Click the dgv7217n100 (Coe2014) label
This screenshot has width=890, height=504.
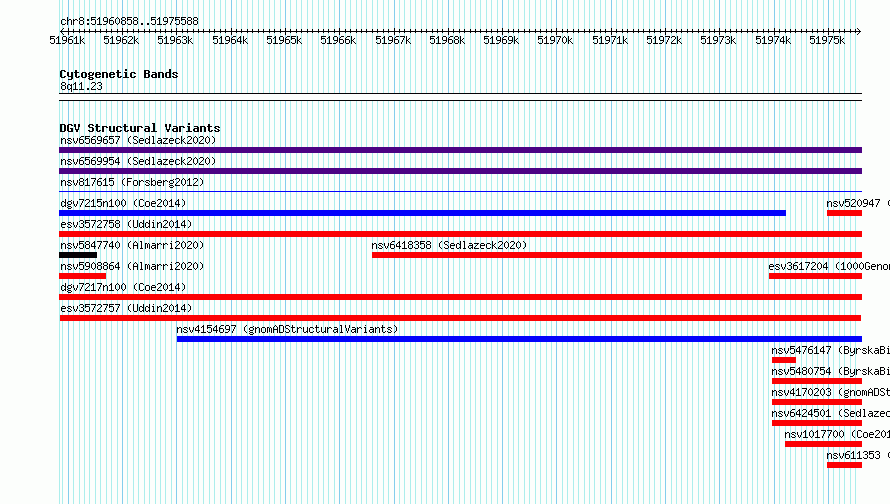[x=123, y=287]
